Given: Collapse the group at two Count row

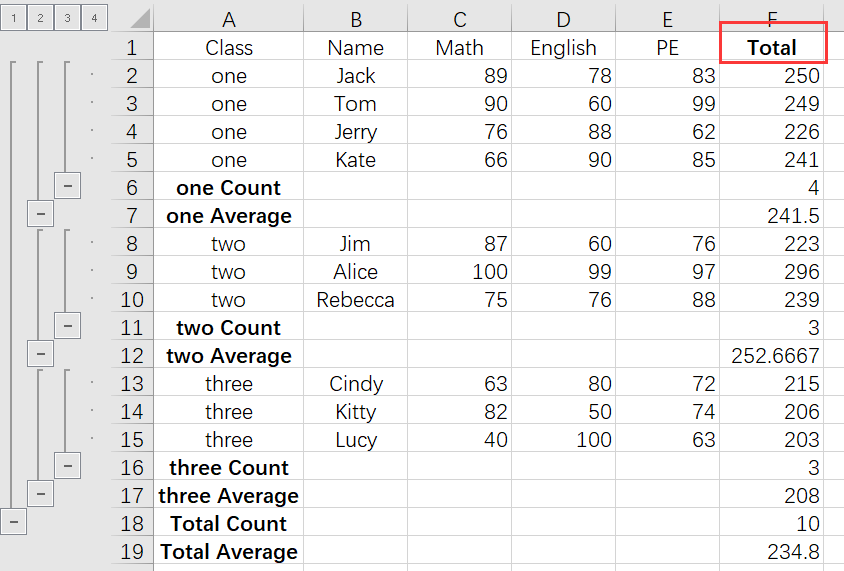Looking at the screenshot, I should click(x=67, y=326).
